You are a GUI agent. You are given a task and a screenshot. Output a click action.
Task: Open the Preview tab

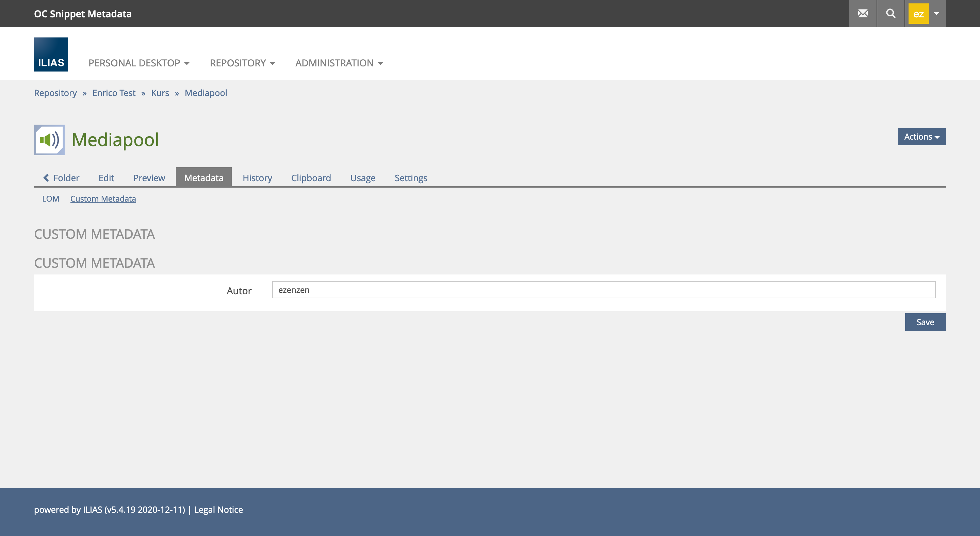click(x=149, y=178)
